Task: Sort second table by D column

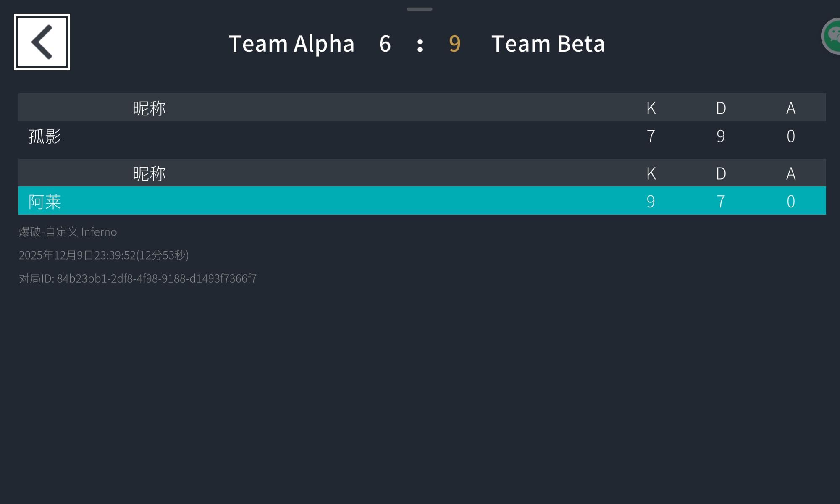Action: [x=721, y=173]
